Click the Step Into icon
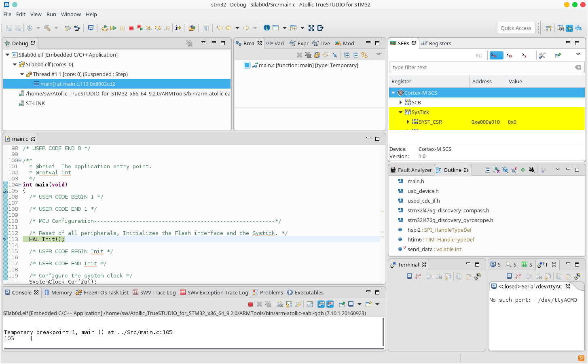The height and width of the screenshot is (364, 588). click(149, 28)
